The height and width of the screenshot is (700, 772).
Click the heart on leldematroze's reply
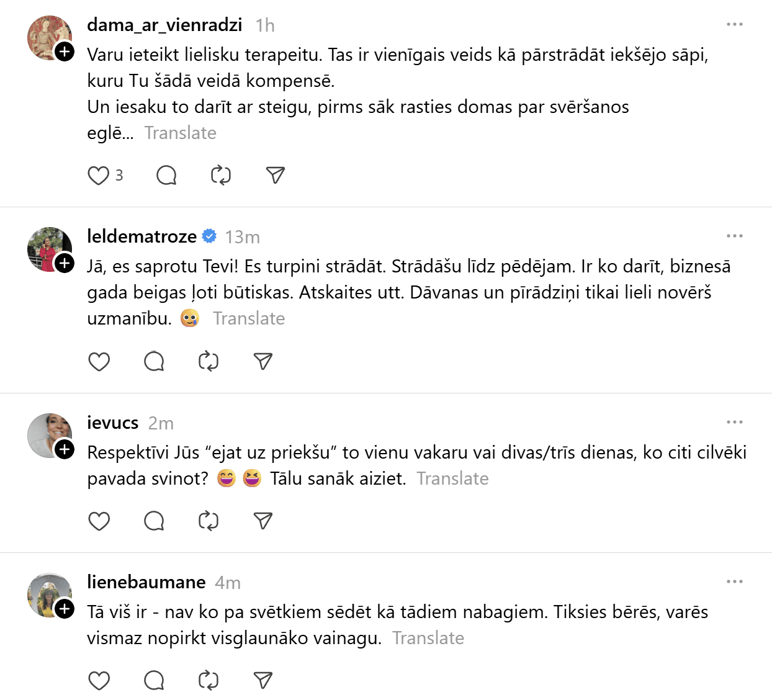[x=99, y=361]
